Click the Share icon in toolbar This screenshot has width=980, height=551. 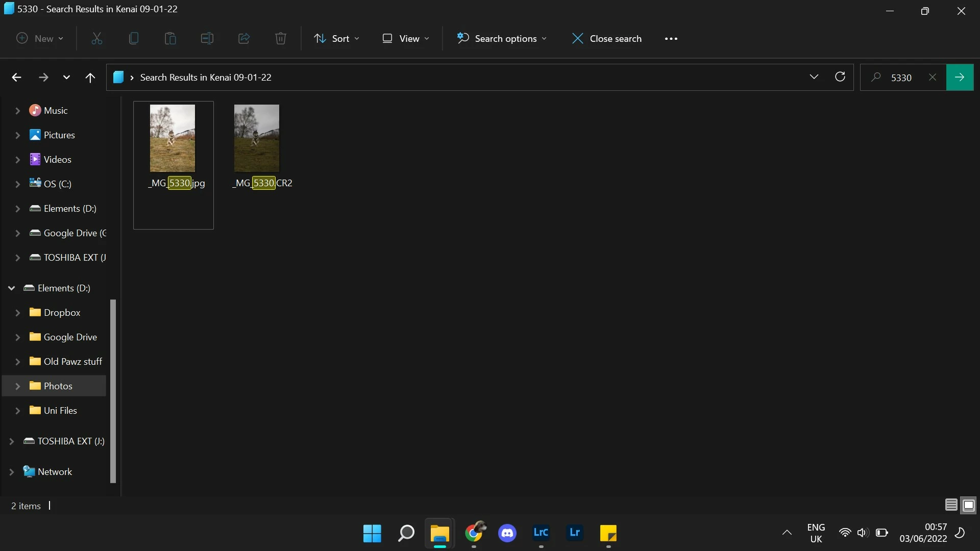tap(244, 38)
